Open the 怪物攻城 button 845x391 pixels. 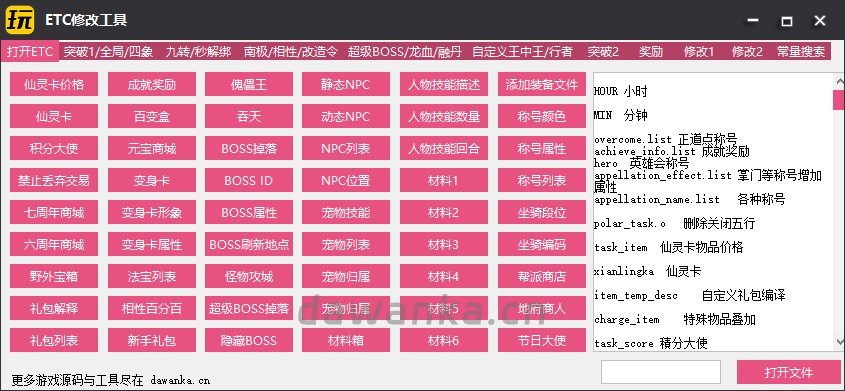pos(249,276)
